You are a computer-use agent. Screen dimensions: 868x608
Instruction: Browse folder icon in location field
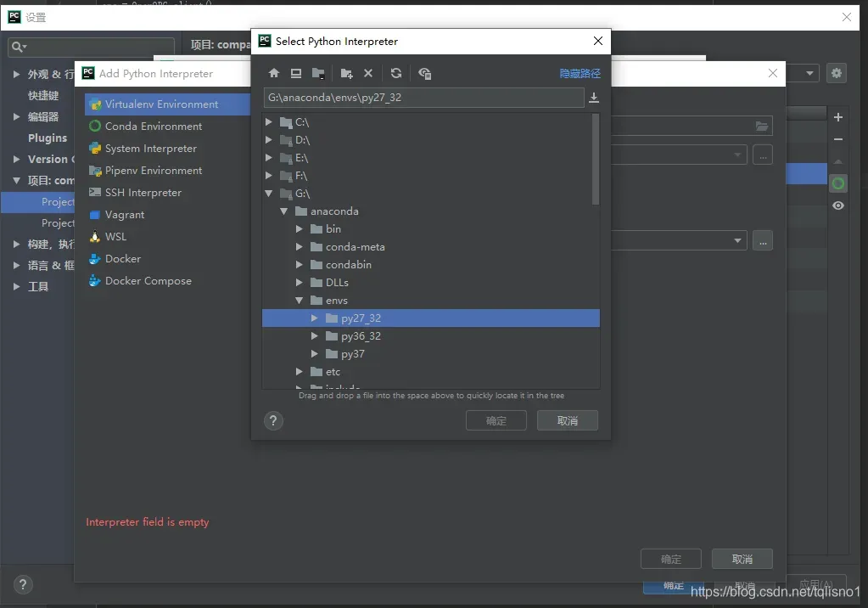pos(762,126)
